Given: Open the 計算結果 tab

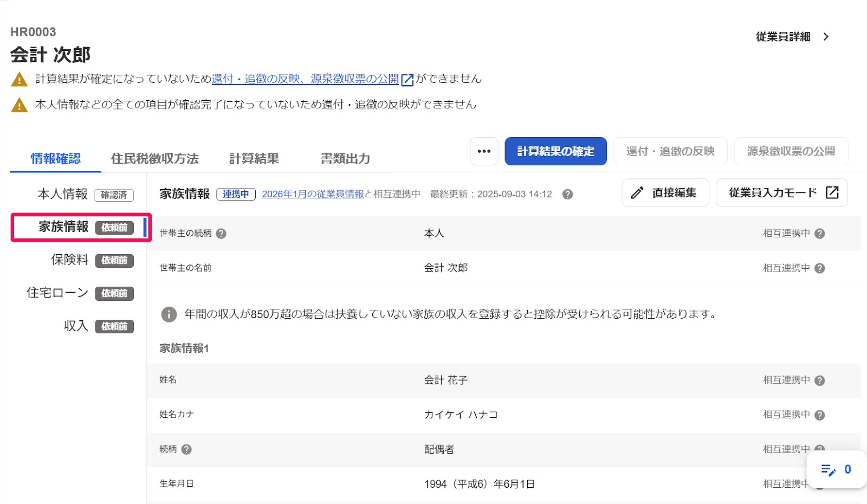Looking at the screenshot, I should [254, 158].
